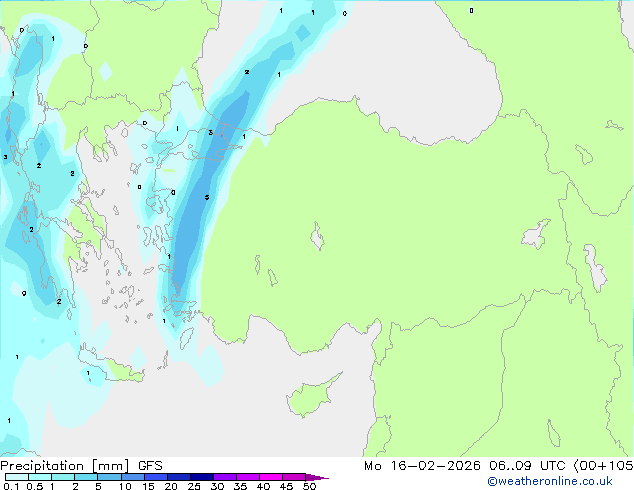The image size is (634, 490).
Task: Select the 35–40 mm violet legend swatch
Action: tap(247, 477)
